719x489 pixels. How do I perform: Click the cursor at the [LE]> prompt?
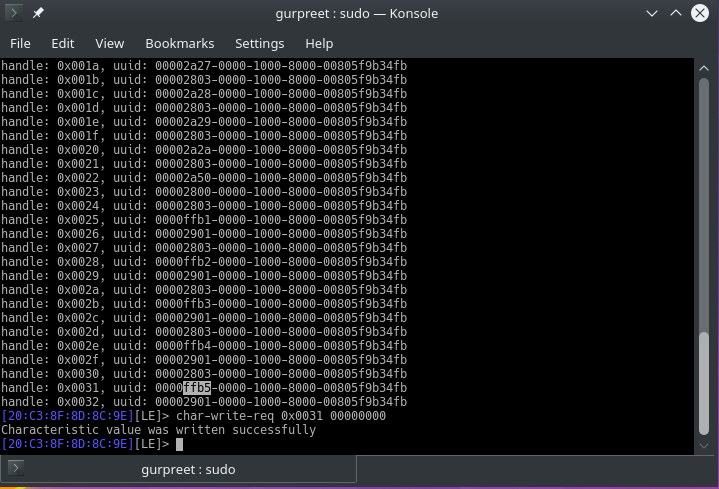pyautogui.click(x=179, y=444)
